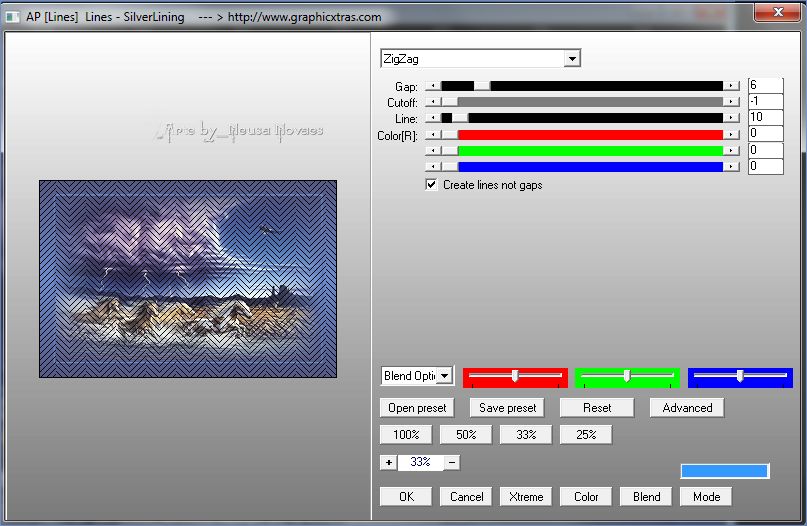
Task: Click Cutoff slider left arrow
Action: tap(433, 102)
